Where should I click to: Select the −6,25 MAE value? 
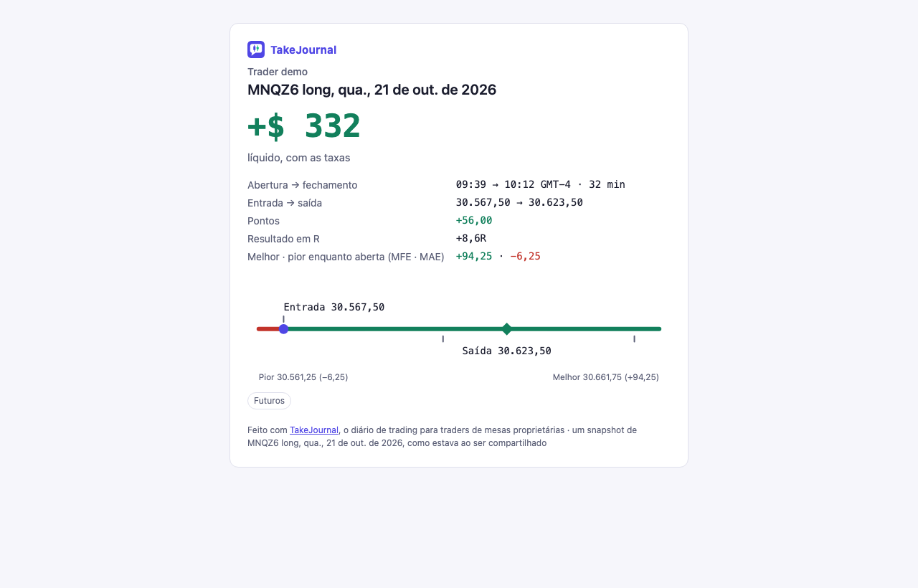(x=525, y=256)
